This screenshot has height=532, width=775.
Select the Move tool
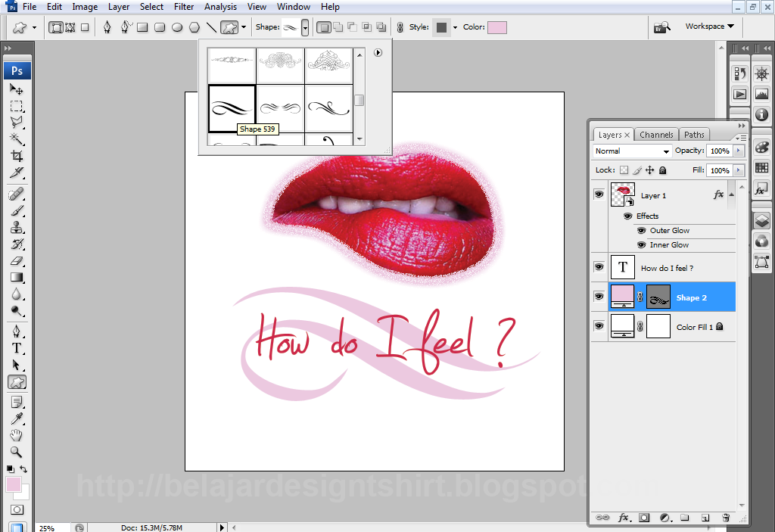(17, 89)
